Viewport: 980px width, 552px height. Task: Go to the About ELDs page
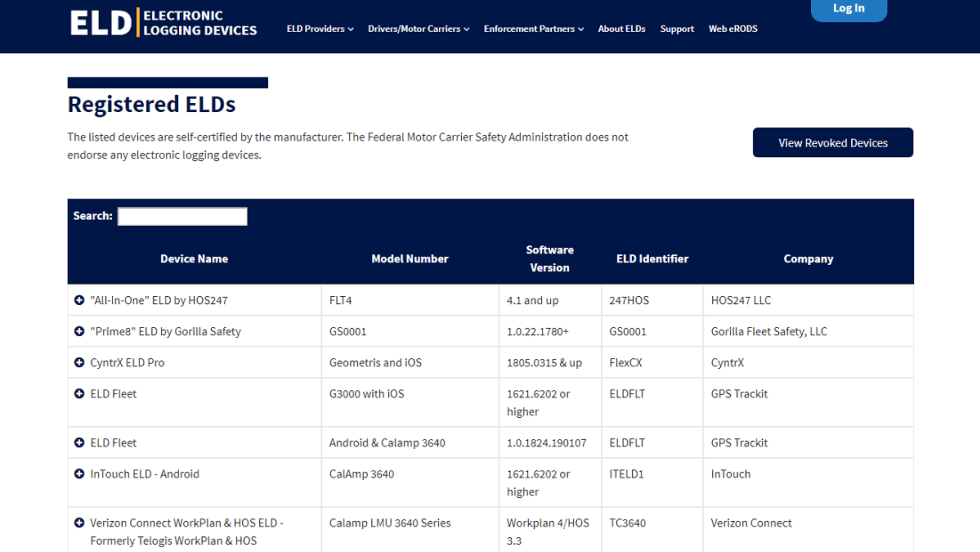(x=621, y=29)
